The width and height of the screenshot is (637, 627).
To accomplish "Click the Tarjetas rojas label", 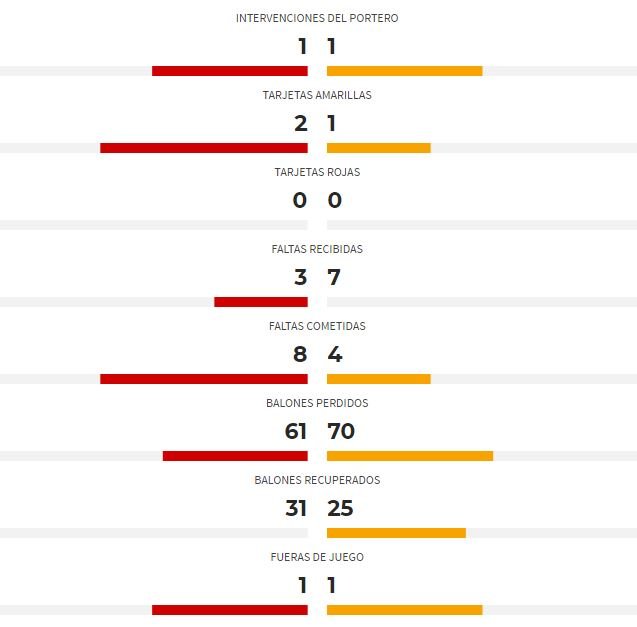I will point(317,172).
